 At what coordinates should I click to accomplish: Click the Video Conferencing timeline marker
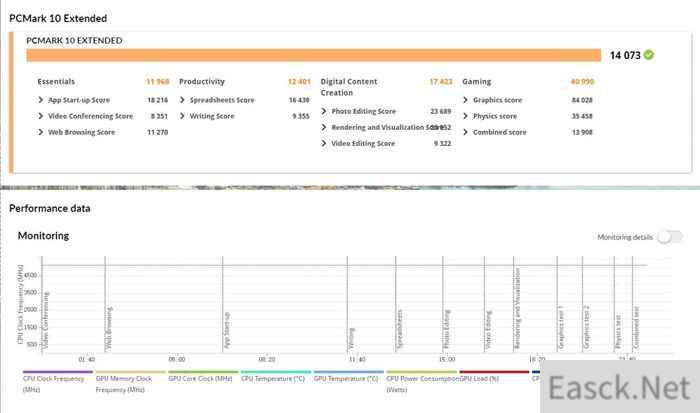click(46, 320)
